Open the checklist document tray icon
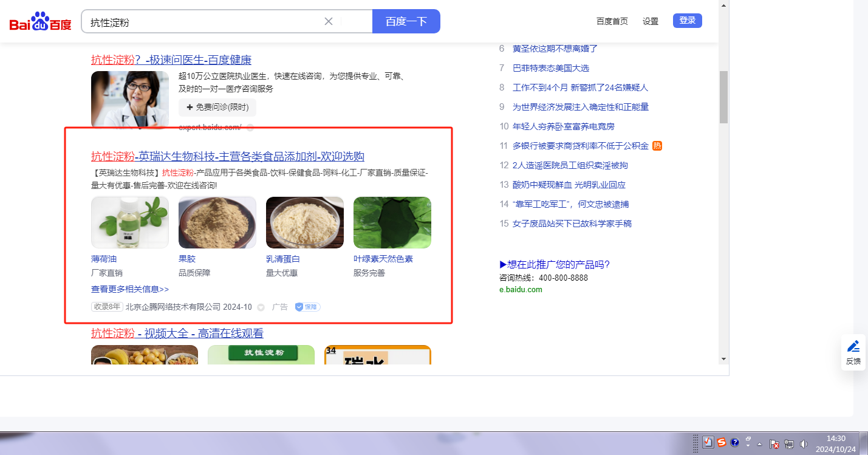Screen dimensions: 868x455 [x=708, y=443]
